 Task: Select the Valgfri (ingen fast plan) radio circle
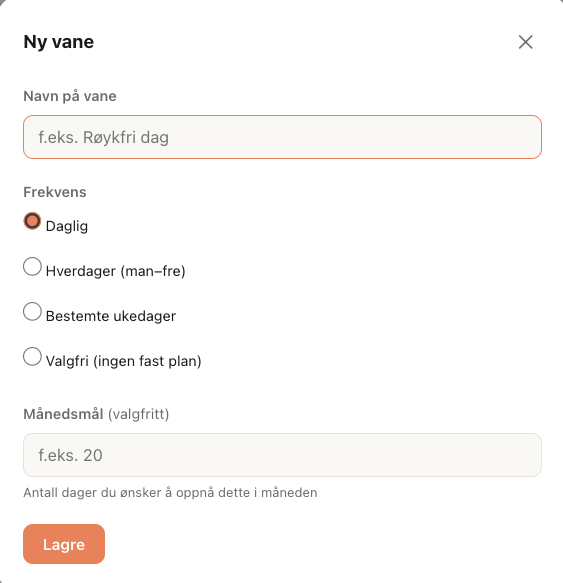point(32,356)
